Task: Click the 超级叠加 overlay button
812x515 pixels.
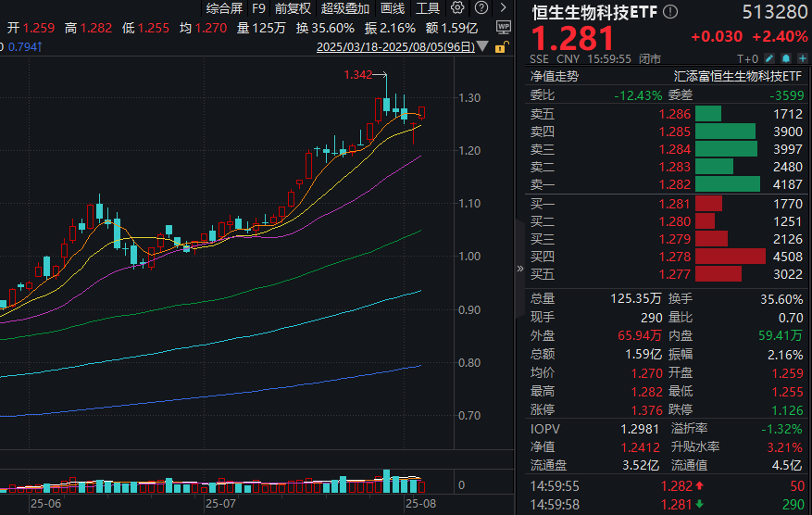Action: click(x=344, y=8)
